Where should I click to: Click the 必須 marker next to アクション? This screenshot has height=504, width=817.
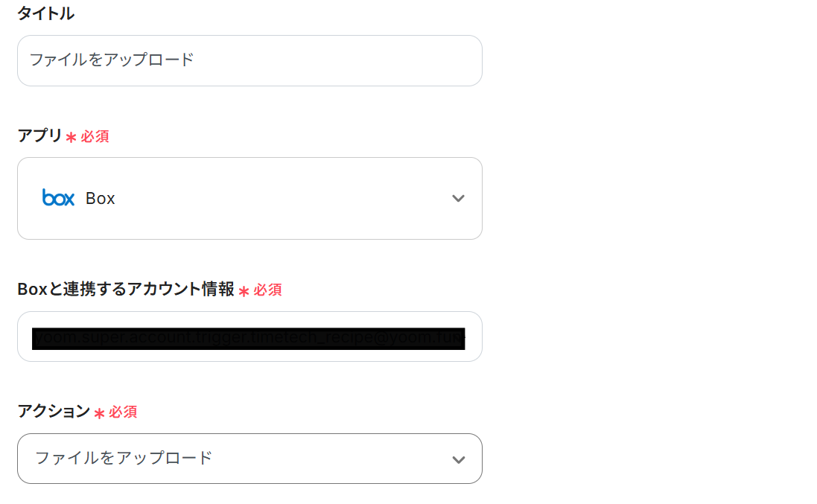(x=123, y=412)
